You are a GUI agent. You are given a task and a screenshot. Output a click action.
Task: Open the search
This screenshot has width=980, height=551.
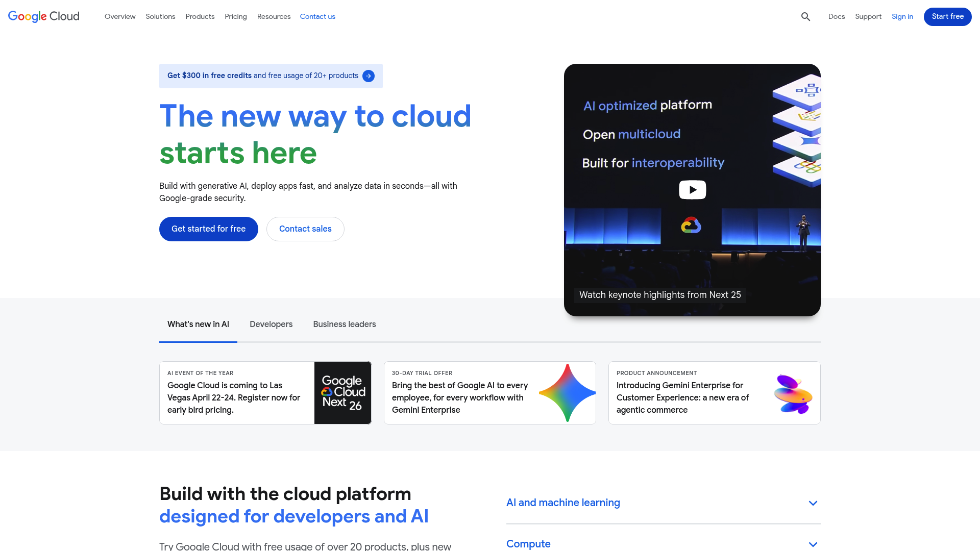click(805, 16)
